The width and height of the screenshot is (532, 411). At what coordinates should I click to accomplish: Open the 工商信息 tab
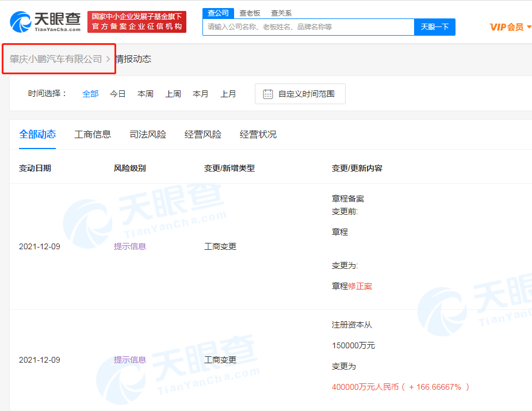pos(93,134)
